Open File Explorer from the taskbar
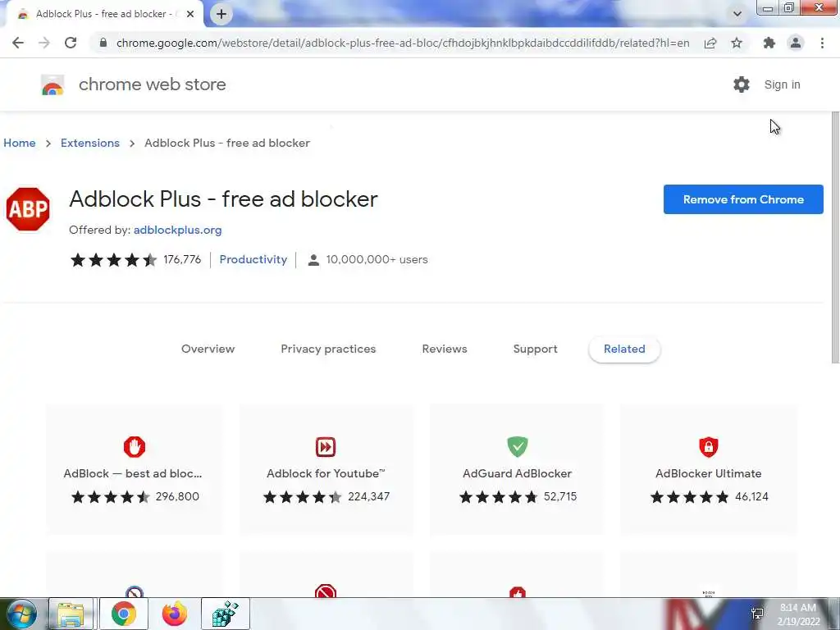 click(x=71, y=614)
